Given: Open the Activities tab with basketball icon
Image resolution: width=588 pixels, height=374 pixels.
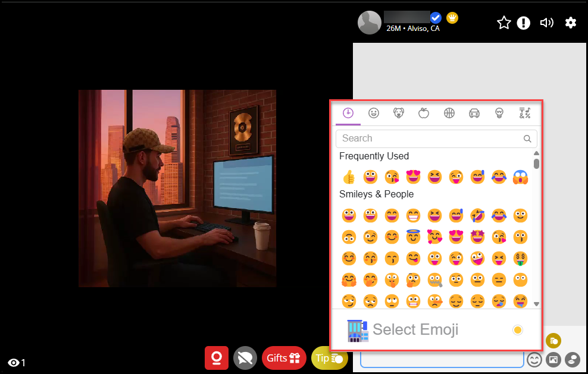Looking at the screenshot, I should click(449, 113).
